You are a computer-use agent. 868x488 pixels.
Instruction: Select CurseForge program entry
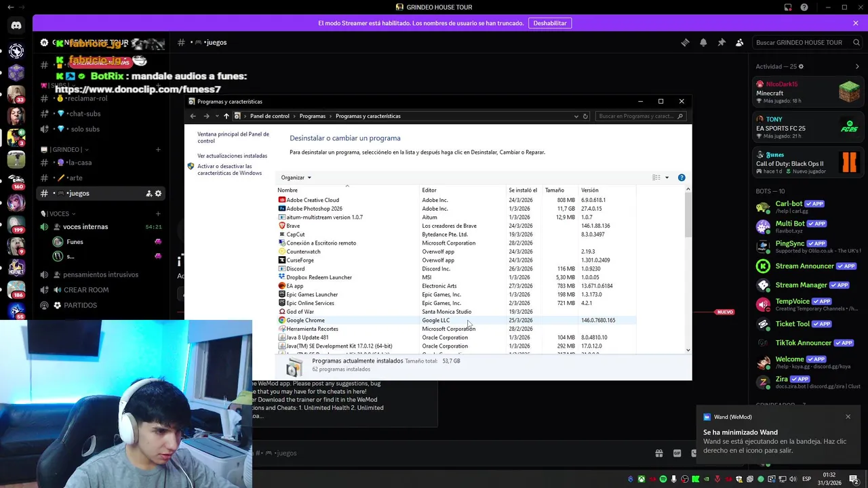coord(456,260)
